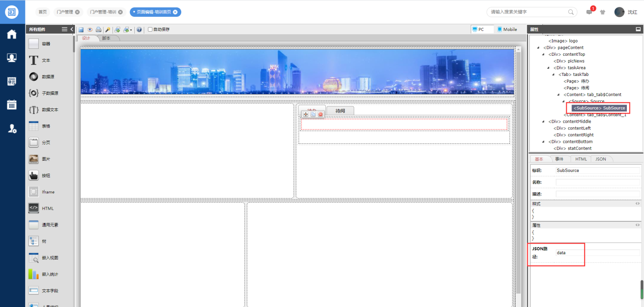The height and width of the screenshot is (307, 644).
Task: Open the user settings icon in sidebar
Action: [12, 128]
